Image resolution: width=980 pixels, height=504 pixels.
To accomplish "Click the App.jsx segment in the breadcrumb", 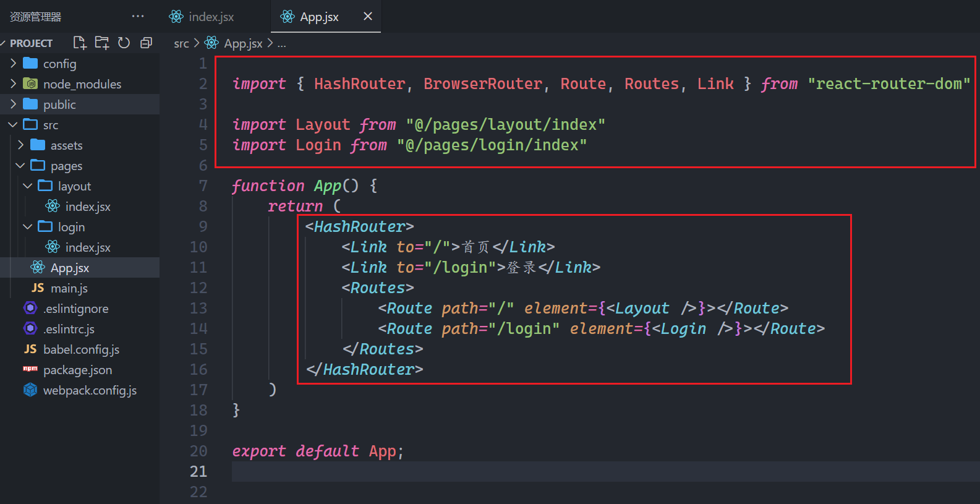I will tap(243, 43).
